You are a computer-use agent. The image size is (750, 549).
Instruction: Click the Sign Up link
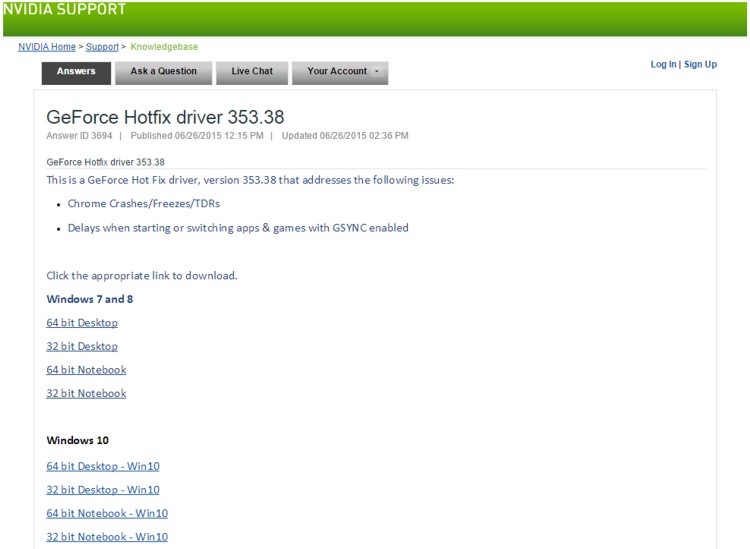(700, 64)
